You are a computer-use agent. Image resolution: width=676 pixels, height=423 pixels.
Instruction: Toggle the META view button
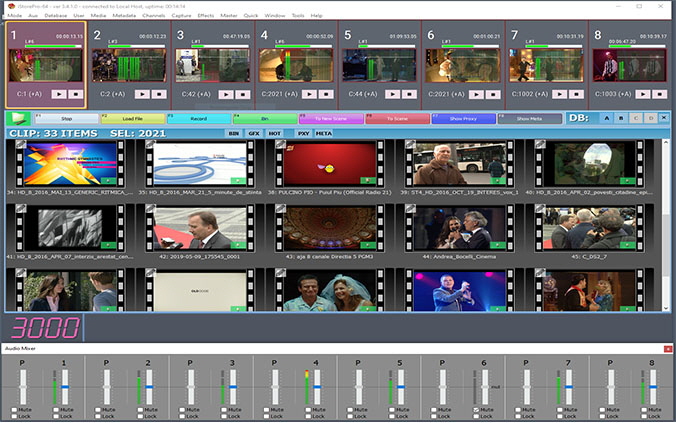pos(324,134)
